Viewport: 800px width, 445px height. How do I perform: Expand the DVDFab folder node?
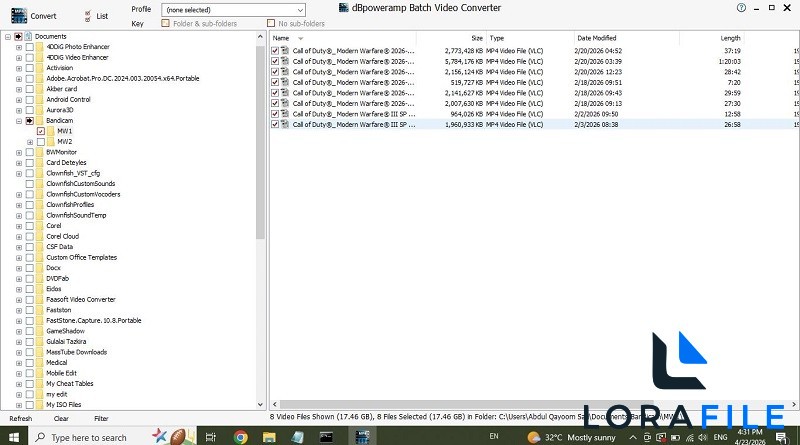(19, 279)
